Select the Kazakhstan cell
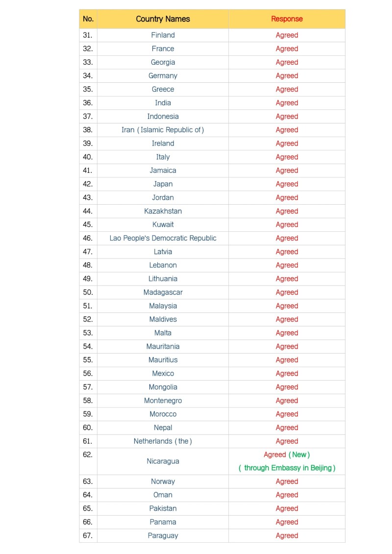The height and width of the screenshot is (554, 392). coord(163,211)
